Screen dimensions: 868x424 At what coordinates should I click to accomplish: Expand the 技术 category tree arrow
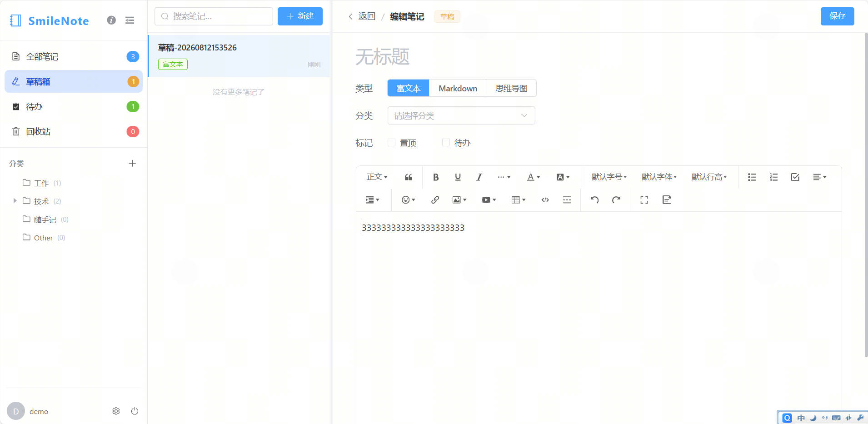15,200
